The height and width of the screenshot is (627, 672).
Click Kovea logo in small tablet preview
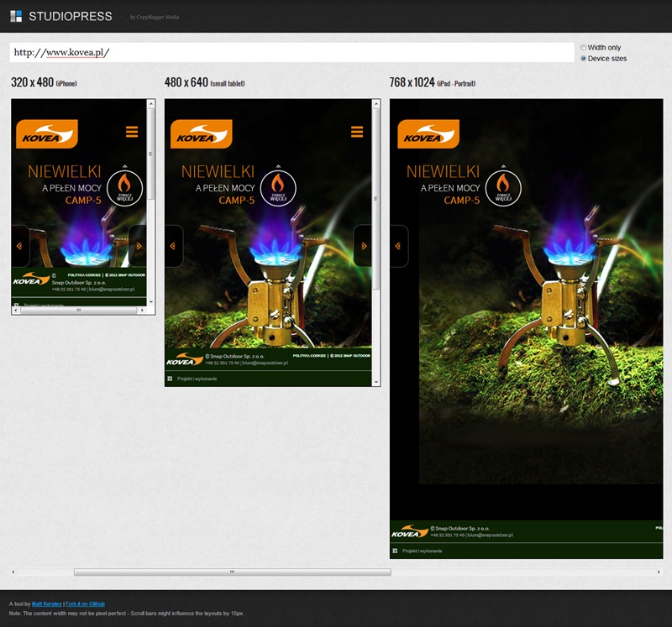point(202,134)
